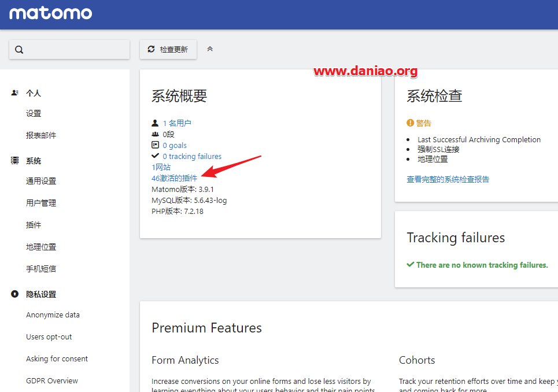The image size is (558, 392).
Task: Open 用户管理 menu item
Action: pyautogui.click(x=41, y=203)
